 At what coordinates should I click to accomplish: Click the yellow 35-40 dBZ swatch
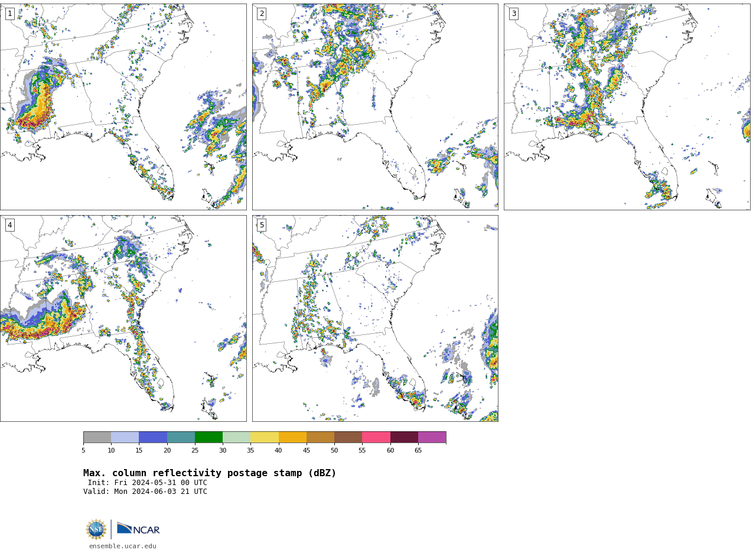265,437
